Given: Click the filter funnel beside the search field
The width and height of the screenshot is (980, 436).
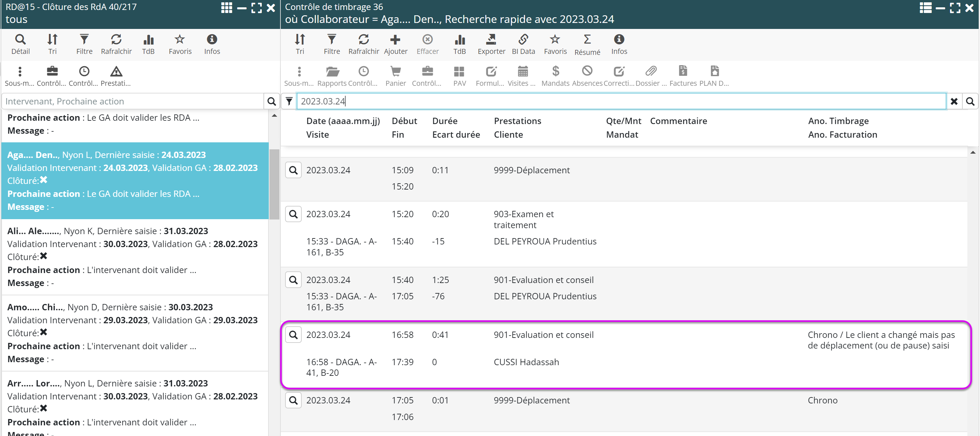Looking at the screenshot, I should coord(289,101).
